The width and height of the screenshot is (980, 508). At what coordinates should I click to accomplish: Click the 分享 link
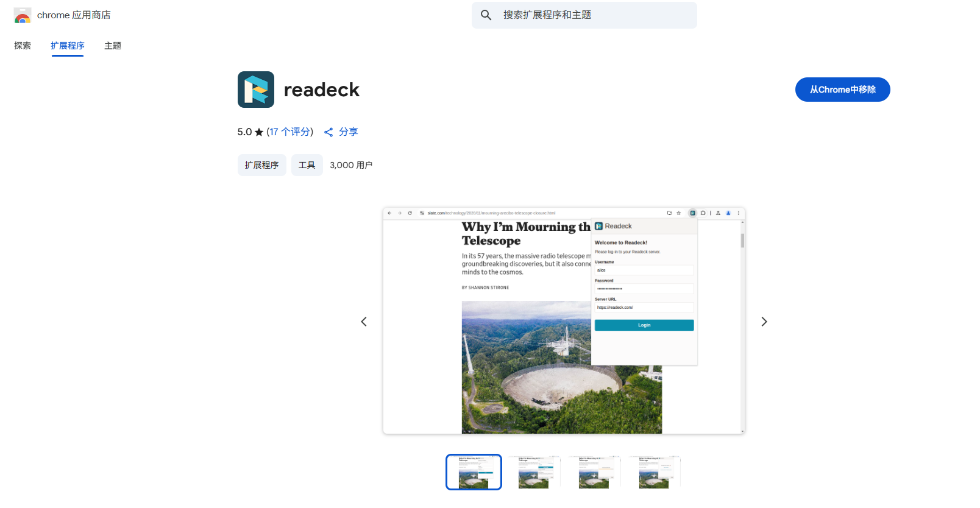pyautogui.click(x=348, y=132)
